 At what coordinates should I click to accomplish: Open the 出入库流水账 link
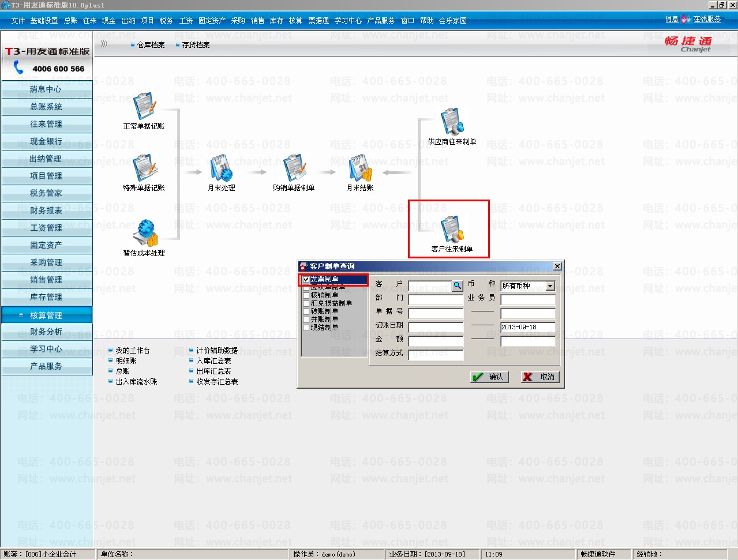pyautogui.click(x=136, y=382)
